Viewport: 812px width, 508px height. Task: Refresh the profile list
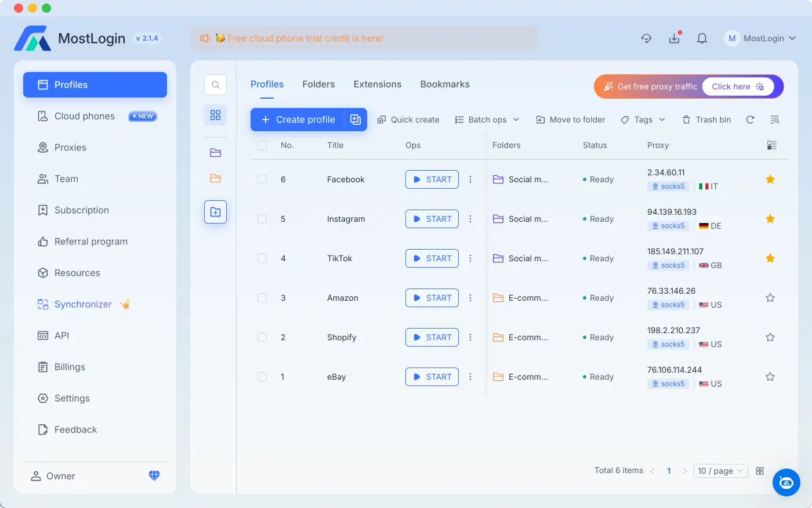tap(750, 120)
